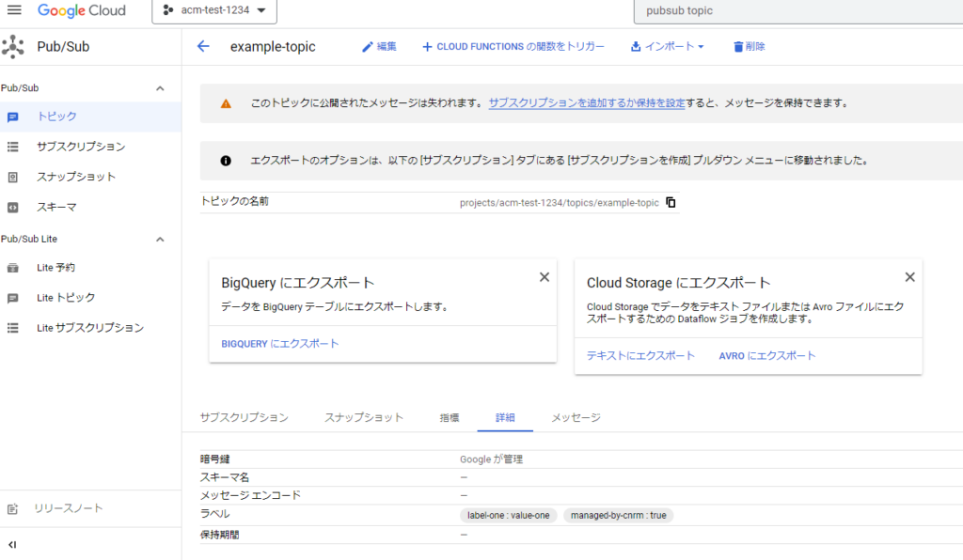This screenshot has height=560, width=963.
Task: Collapse the Pub/Sub sidebar section
Action: 160,88
